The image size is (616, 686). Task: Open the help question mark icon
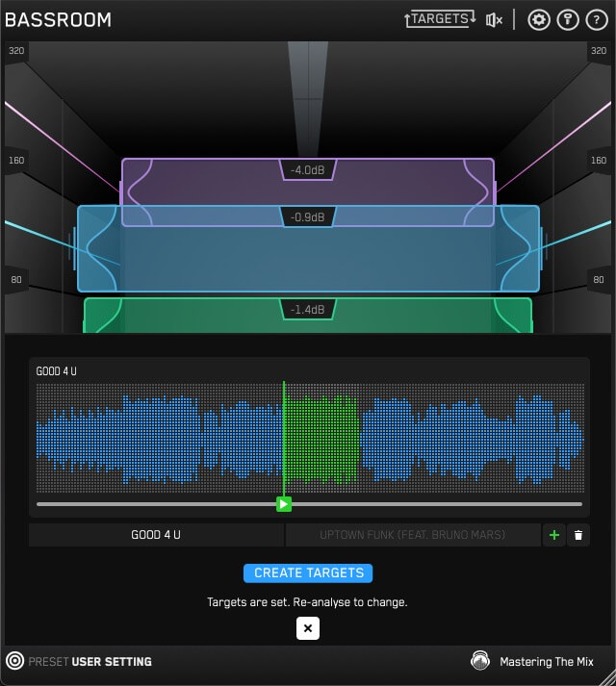(597, 19)
